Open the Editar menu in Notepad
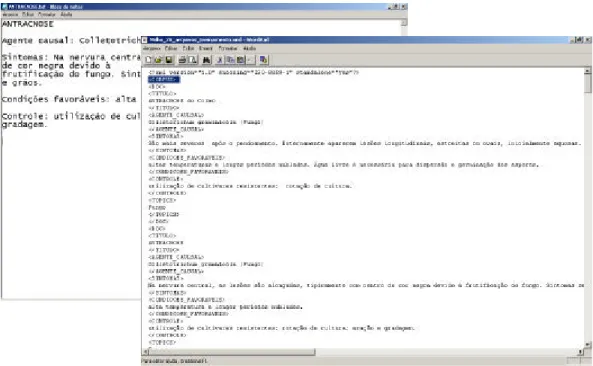The height and width of the screenshot is (366, 593). [x=28, y=14]
